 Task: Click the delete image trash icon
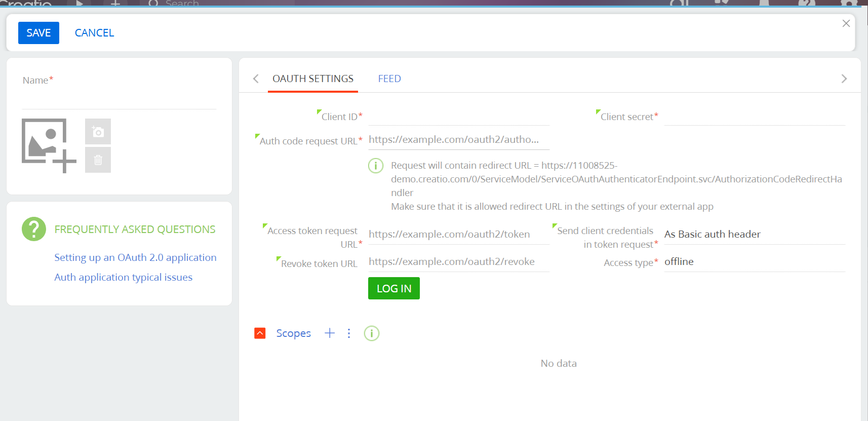(98, 160)
